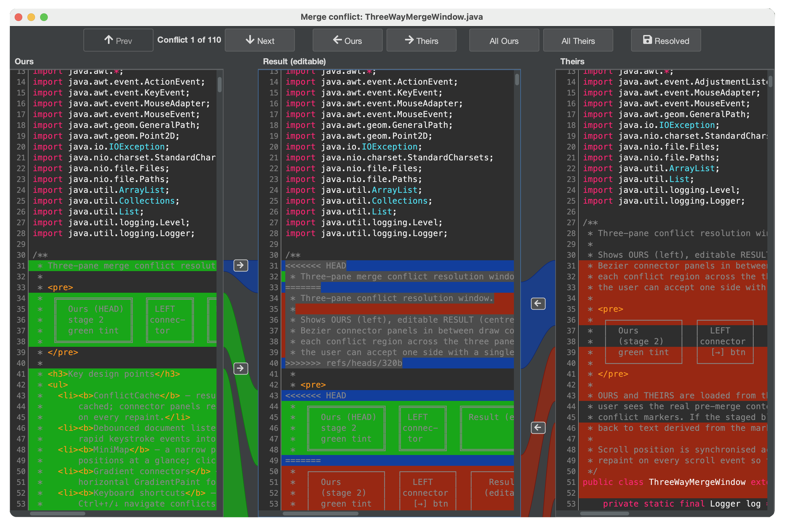Click the horizontal scrollbar under the Ours pane
This screenshot has width=789, height=532.
[x=58, y=513]
